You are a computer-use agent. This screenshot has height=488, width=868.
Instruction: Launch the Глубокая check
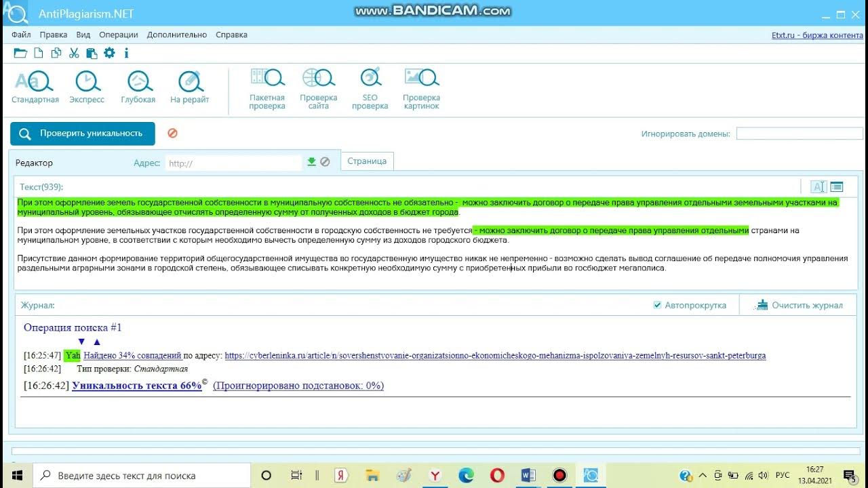tap(138, 87)
